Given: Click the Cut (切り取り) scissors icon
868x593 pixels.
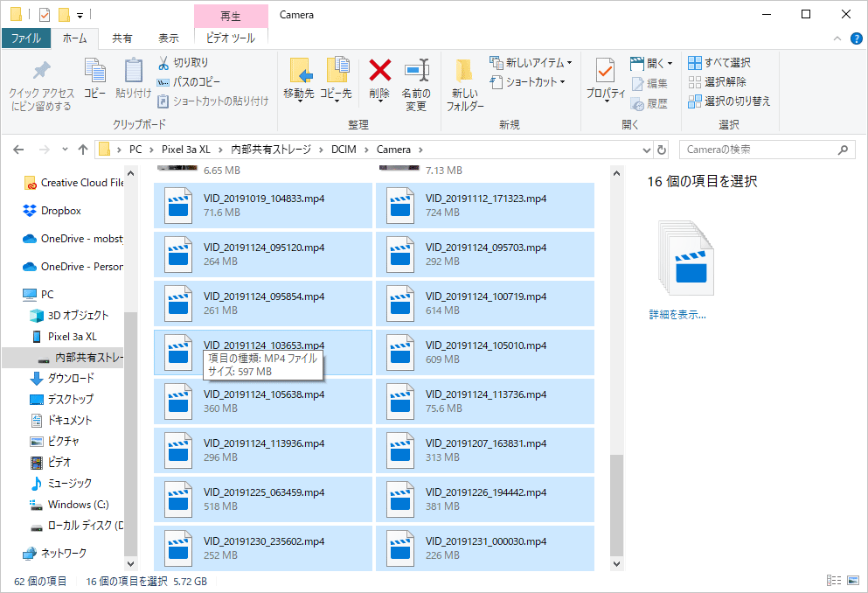Looking at the screenshot, I should (x=163, y=63).
